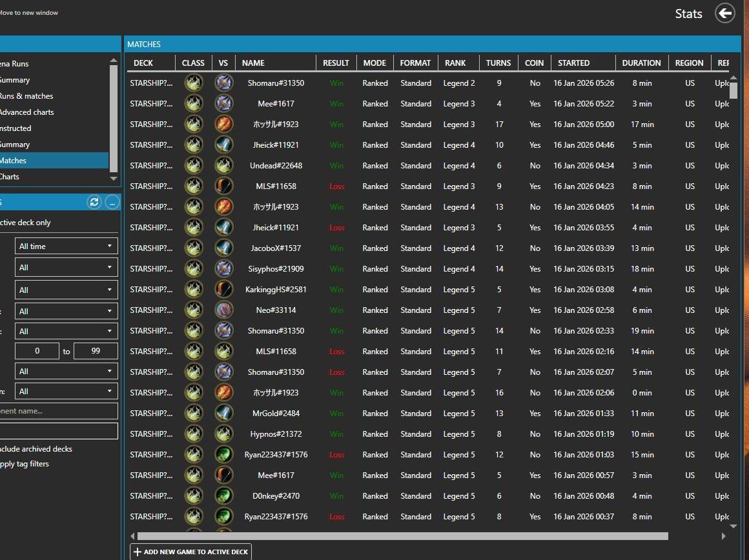The image size is (749, 560).
Task: Open the 'All' dropdown just above the opponent name field
Action: [x=65, y=392]
